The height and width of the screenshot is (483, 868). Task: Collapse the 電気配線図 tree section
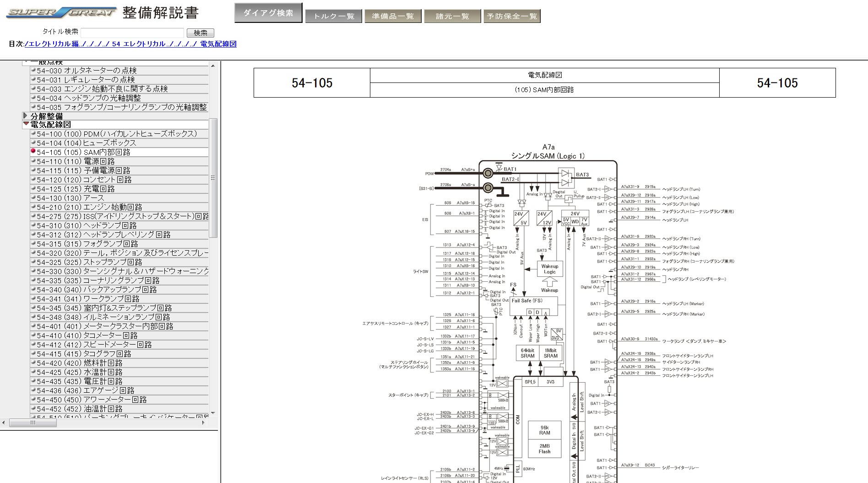[x=26, y=124]
